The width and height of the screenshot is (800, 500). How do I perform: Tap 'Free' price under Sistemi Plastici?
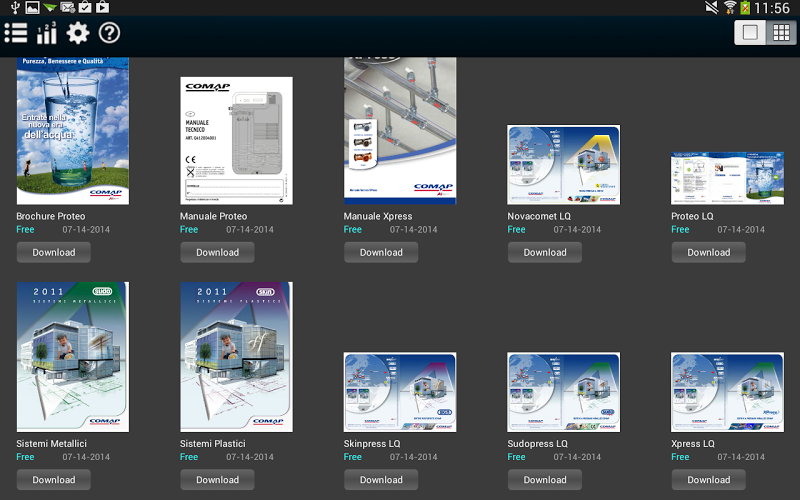[189, 457]
